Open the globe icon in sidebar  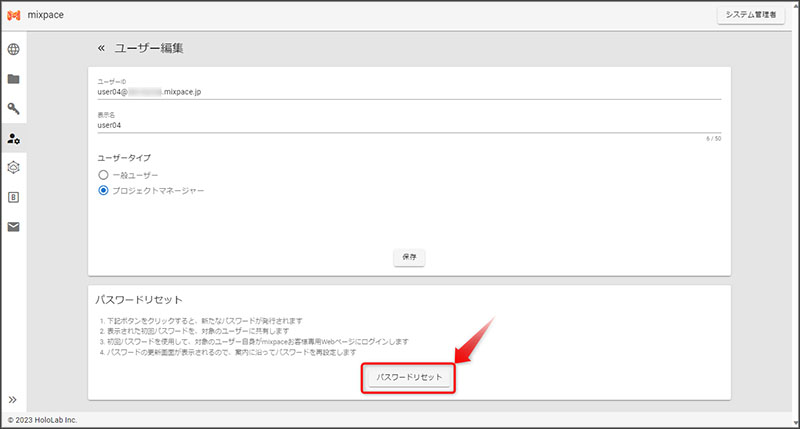point(14,49)
